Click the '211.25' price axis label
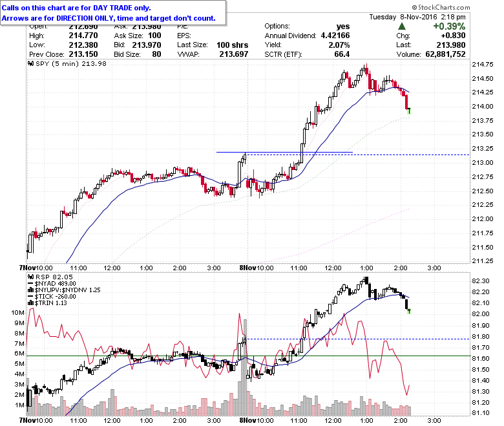The height and width of the screenshot is (426, 504). [x=483, y=261]
